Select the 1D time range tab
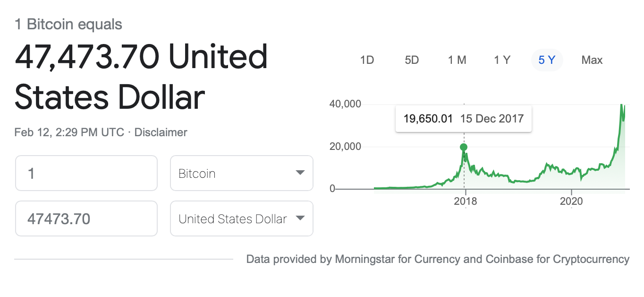 pyautogui.click(x=367, y=60)
